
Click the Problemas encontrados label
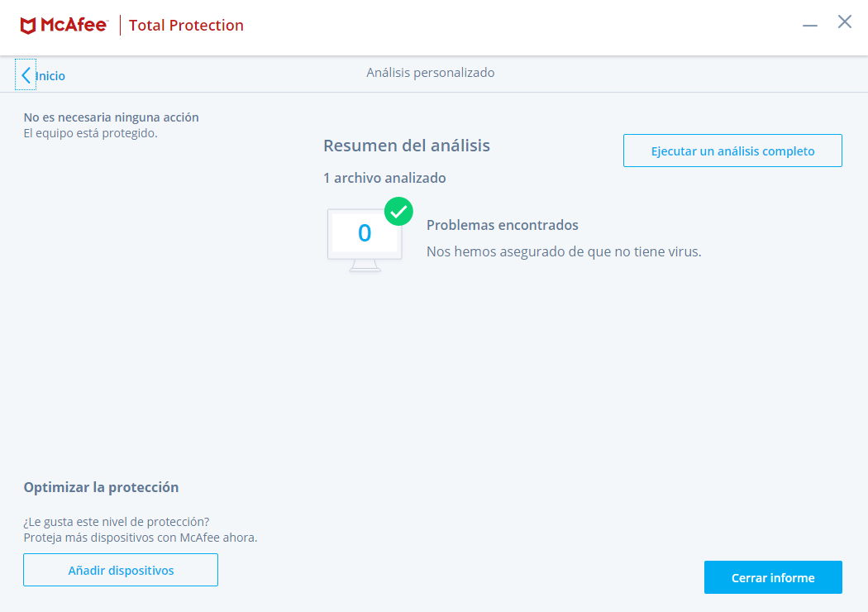503,225
